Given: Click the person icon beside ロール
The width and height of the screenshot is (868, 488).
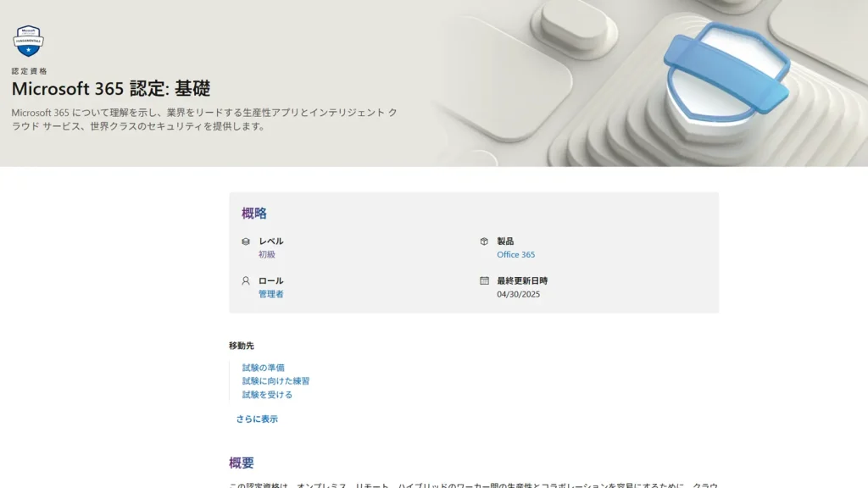Looking at the screenshot, I should (246, 280).
